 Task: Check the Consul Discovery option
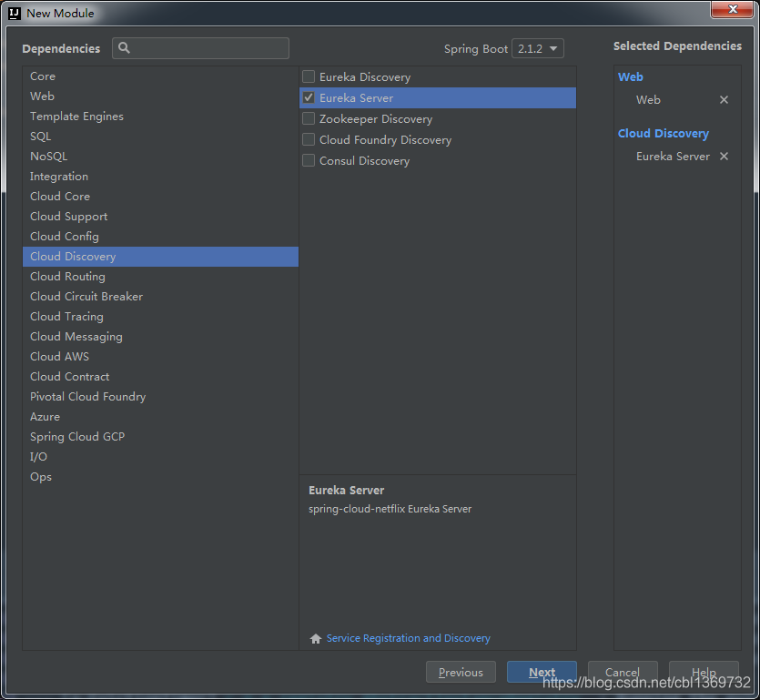click(309, 161)
